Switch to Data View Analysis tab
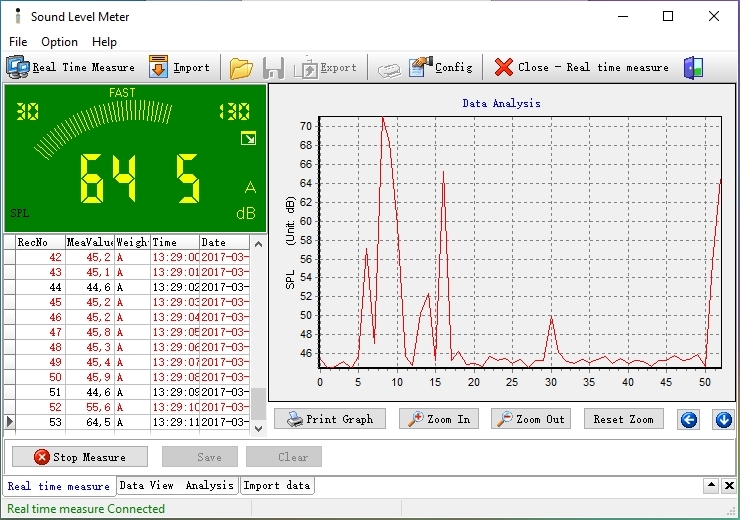 (x=177, y=485)
